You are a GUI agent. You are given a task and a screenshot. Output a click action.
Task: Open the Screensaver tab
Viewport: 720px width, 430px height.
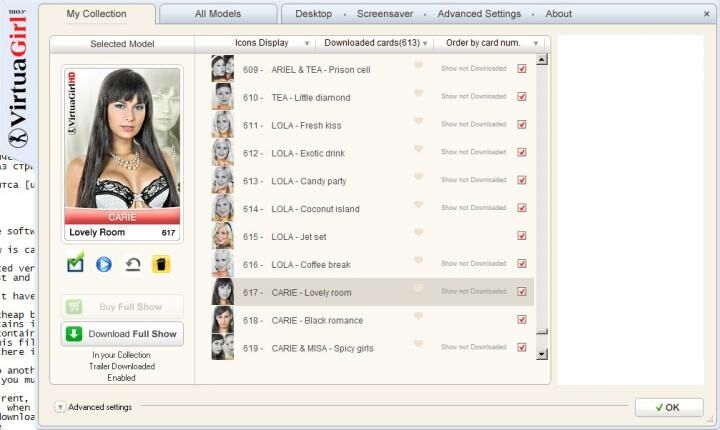tap(385, 14)
